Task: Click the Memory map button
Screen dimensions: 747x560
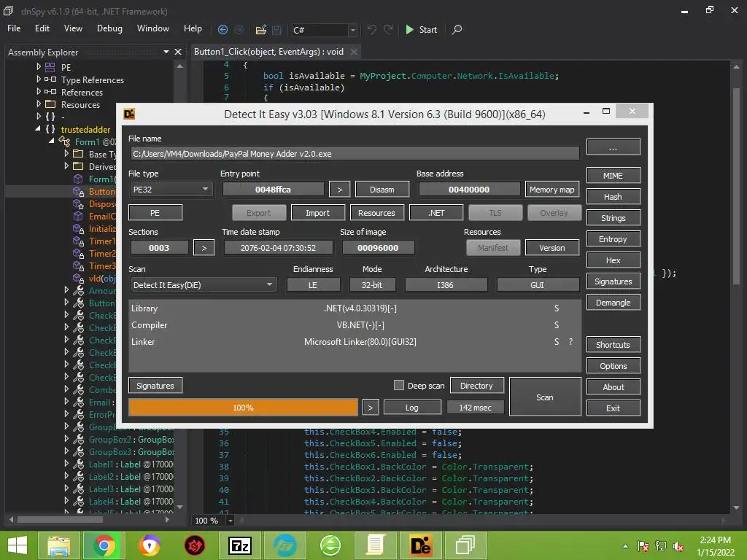Action: coord(552,190)
